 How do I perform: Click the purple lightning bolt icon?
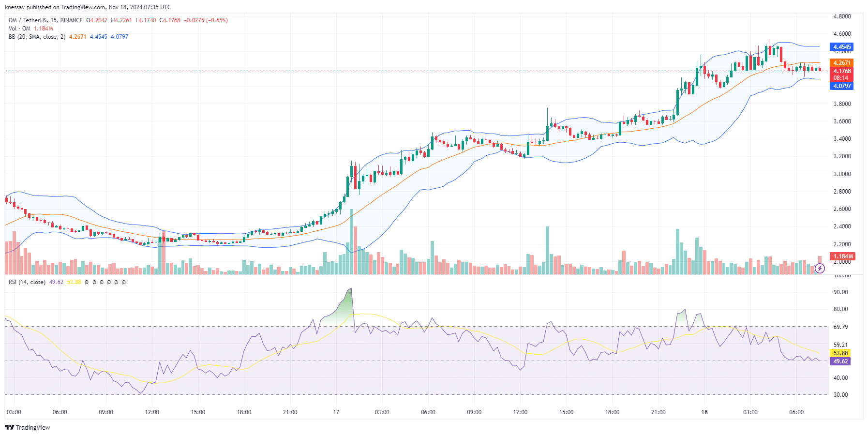[820, 268]
